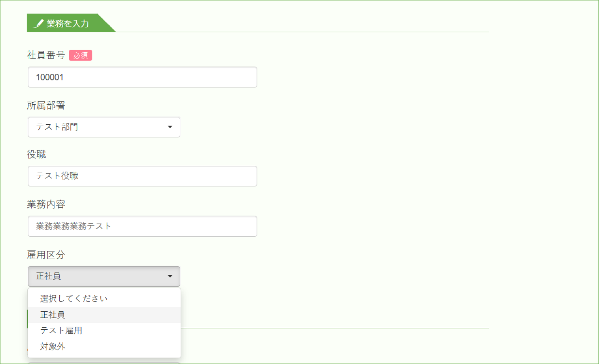This screenshot has height=364, width=599.
Task: Click the 役職 label text
Action: coord(37,155)
